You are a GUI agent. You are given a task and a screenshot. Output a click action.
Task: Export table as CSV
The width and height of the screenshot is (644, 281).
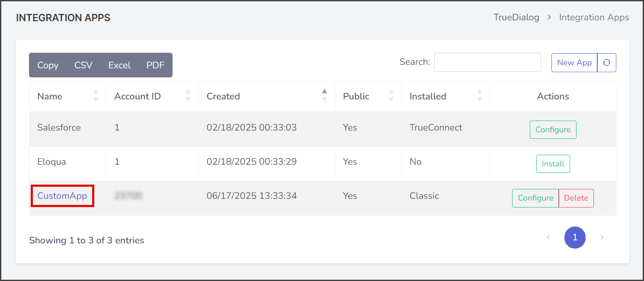click(x=83, y=65)
